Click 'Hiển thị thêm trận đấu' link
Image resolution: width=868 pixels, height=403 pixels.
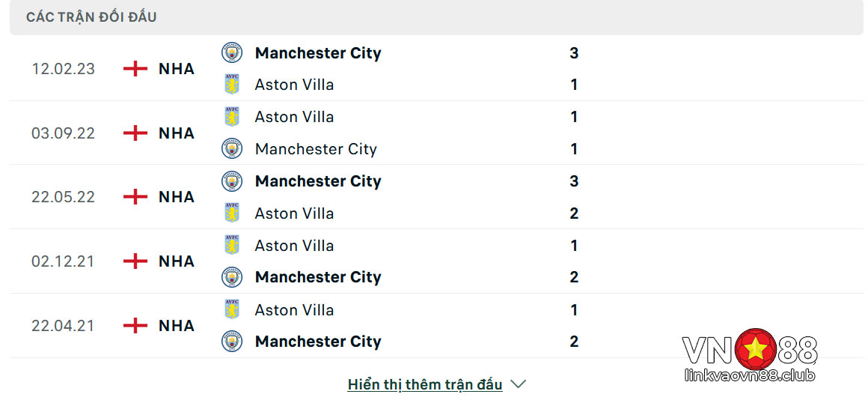point(425,384)
